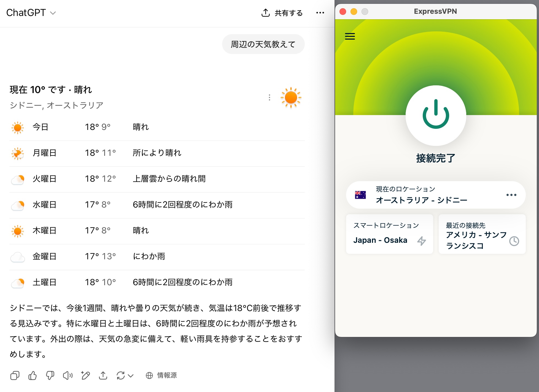This screenshot has width=539, height=392.
Task: Open location options dots for オーストラリア - シドニー
Action: (511, 195)
